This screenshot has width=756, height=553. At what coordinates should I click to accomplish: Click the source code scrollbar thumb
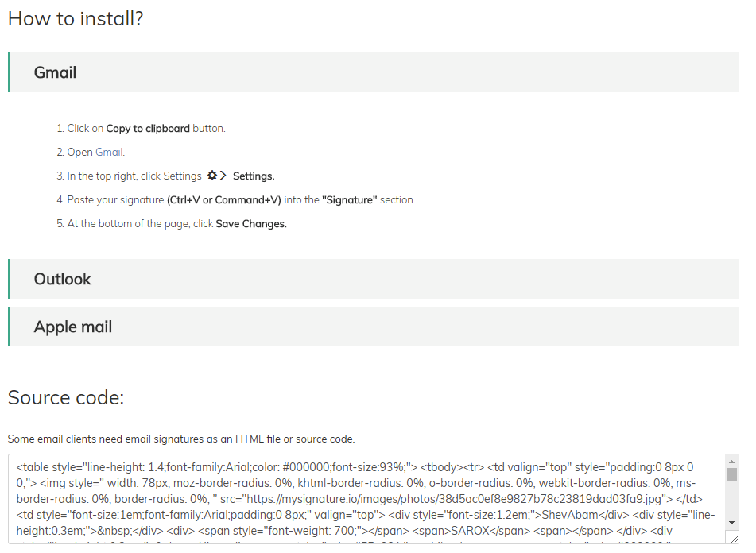[731, 474]
